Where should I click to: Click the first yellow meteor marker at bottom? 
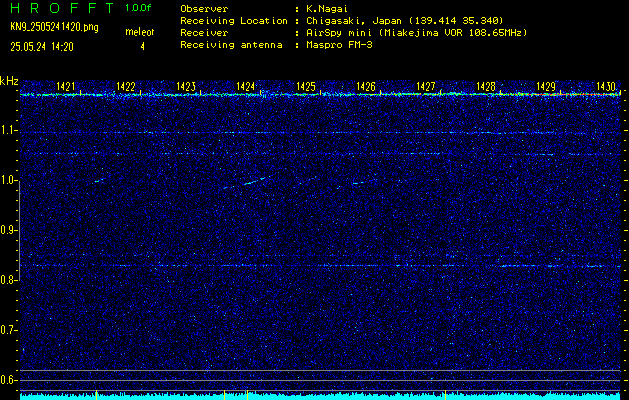(96, 395)
